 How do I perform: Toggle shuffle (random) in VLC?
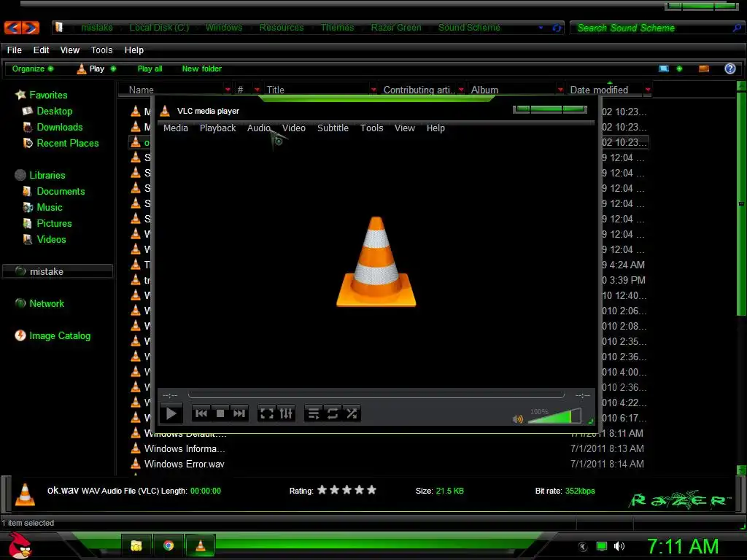352,413
